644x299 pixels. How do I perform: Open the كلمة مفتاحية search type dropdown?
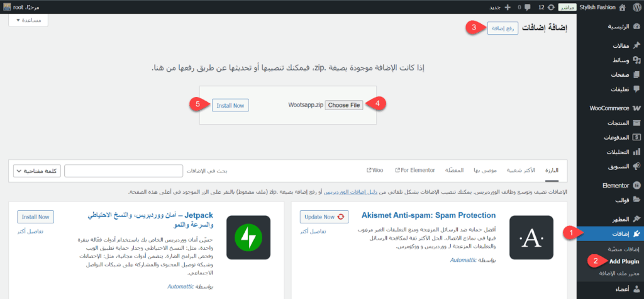tap(37, 171)
